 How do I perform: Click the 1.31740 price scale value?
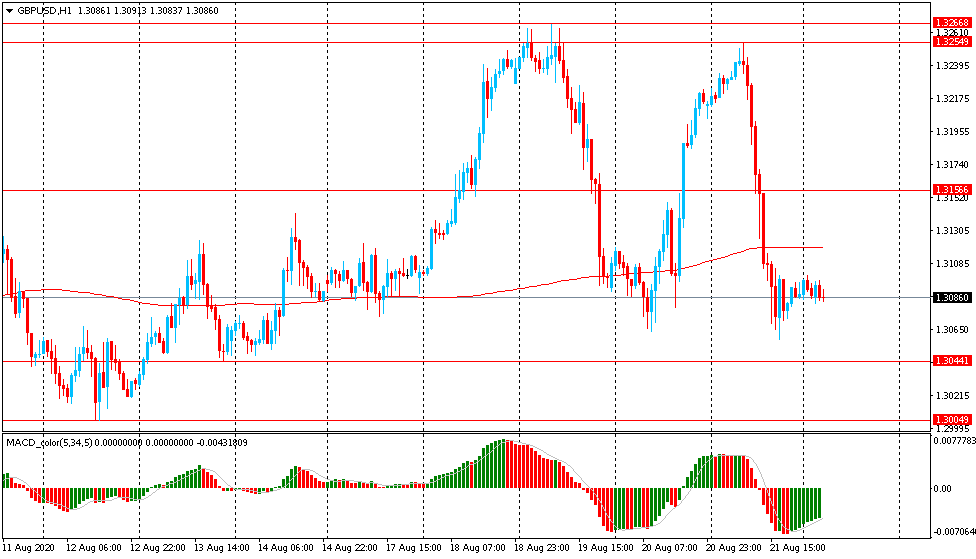point(953,164)
